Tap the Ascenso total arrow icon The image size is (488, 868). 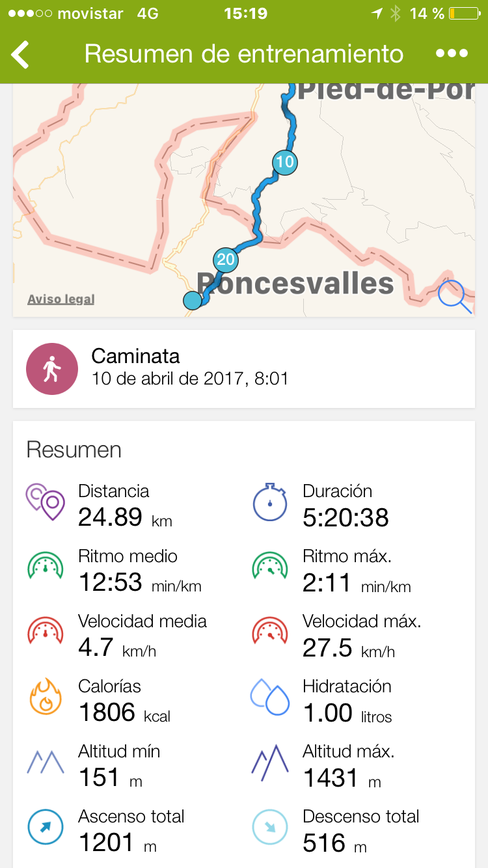click(46, 828)
